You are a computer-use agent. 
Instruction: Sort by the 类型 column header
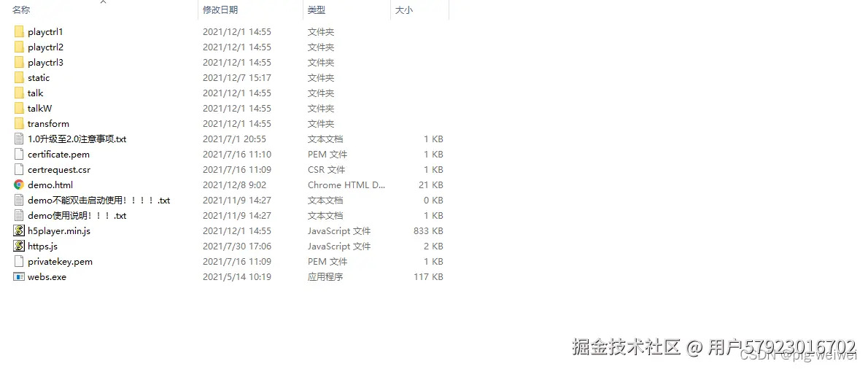(317, 10)
